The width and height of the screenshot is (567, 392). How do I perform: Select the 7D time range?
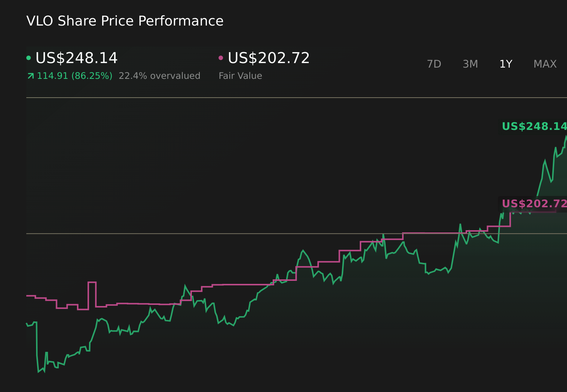[434, 64]
